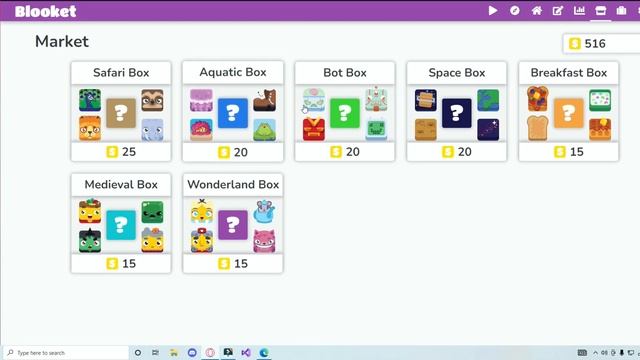Click the starry night blook in Space Box
Screen dimensions: 640x360
pos(488,130)
